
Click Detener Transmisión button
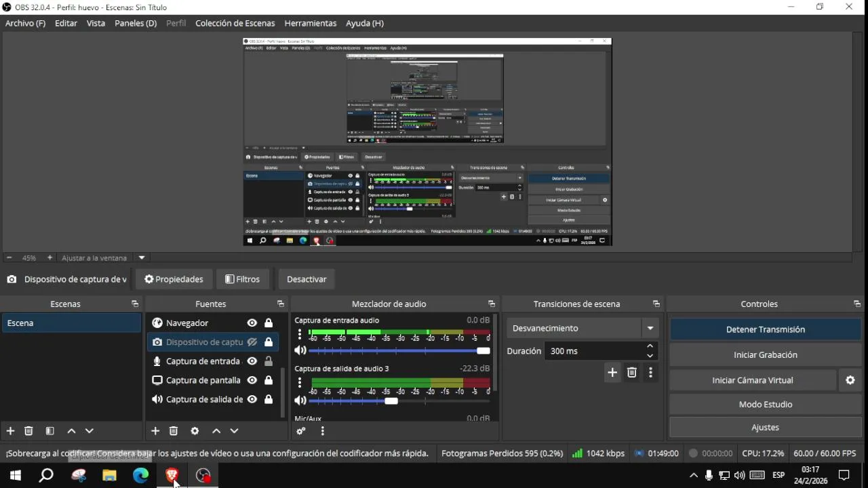[x=766, y=329]
